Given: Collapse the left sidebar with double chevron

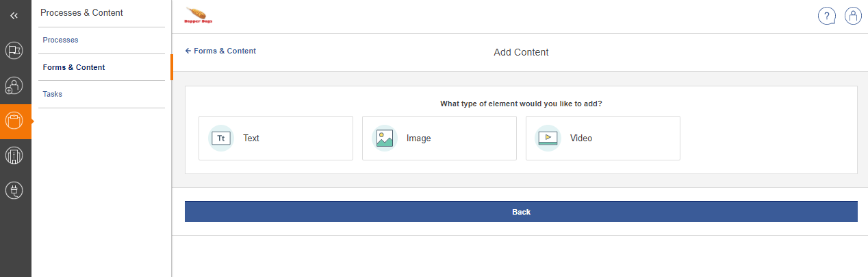Looking at the screenshot, I should 14,15.
